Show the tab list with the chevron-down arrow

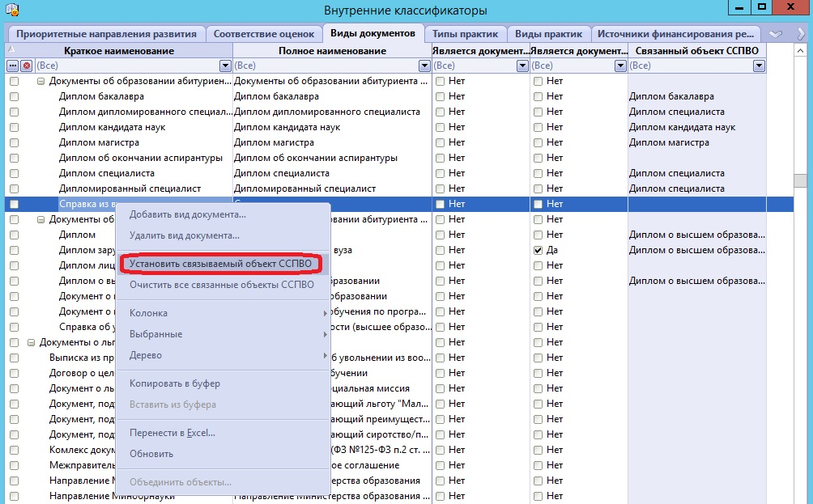[x=776, y=34]
